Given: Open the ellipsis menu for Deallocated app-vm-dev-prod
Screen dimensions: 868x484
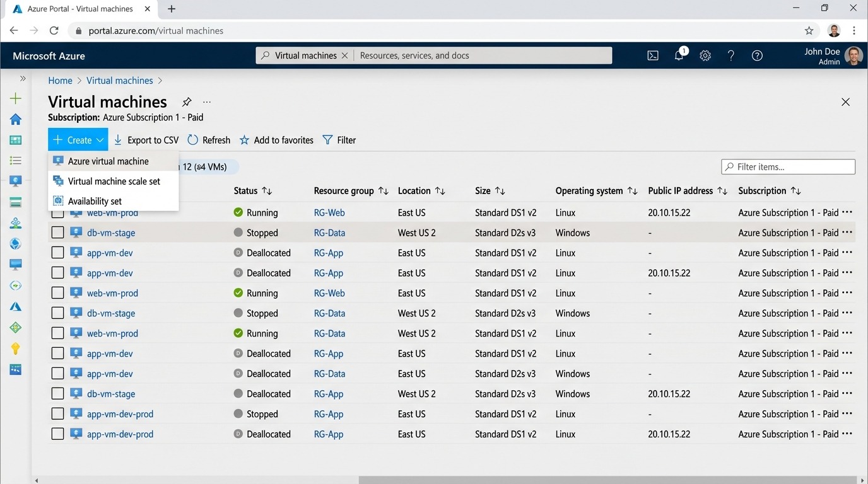Looking at the screenshot, I should 847,434.
